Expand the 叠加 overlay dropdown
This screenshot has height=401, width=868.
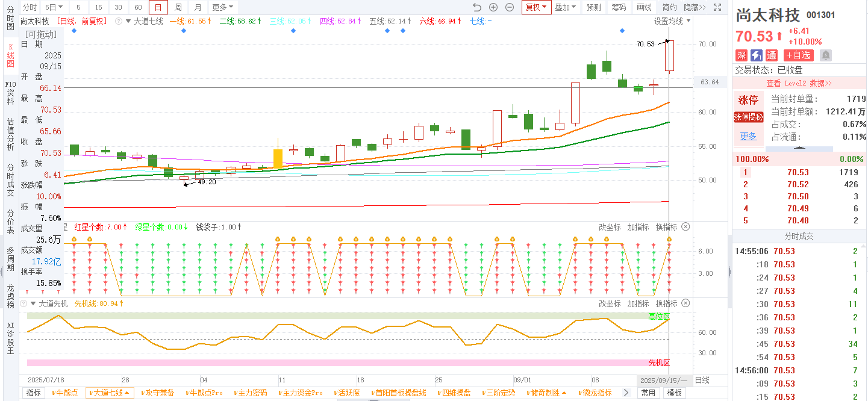(x=565, y=7)
